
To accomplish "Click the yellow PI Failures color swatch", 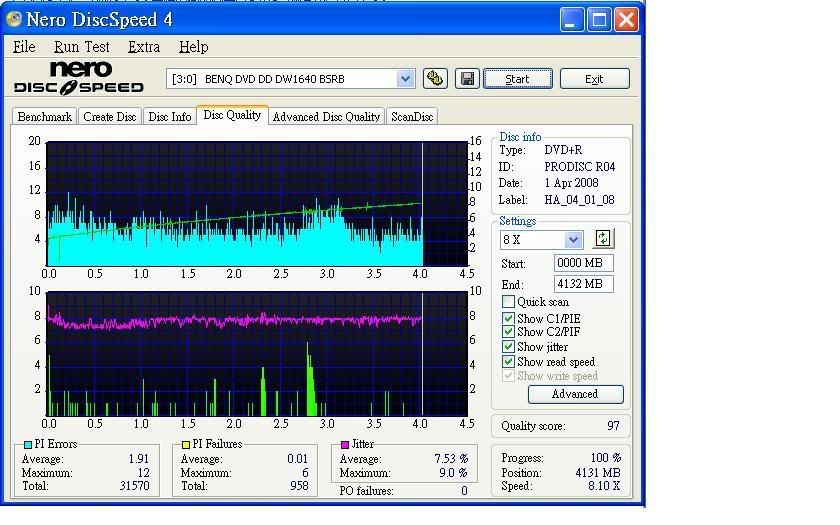I will 186,445.
